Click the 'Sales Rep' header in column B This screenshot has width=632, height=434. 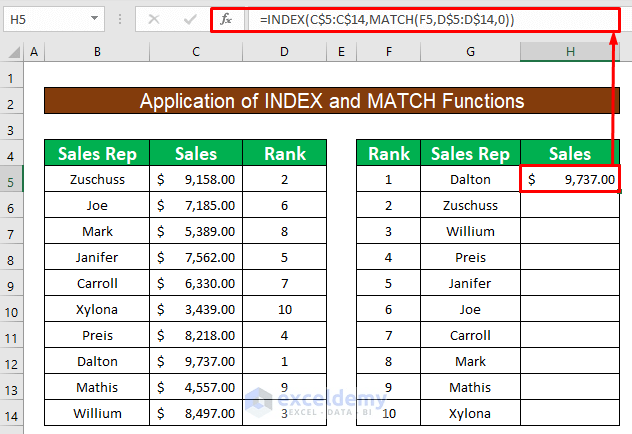(x=97, y=153)
